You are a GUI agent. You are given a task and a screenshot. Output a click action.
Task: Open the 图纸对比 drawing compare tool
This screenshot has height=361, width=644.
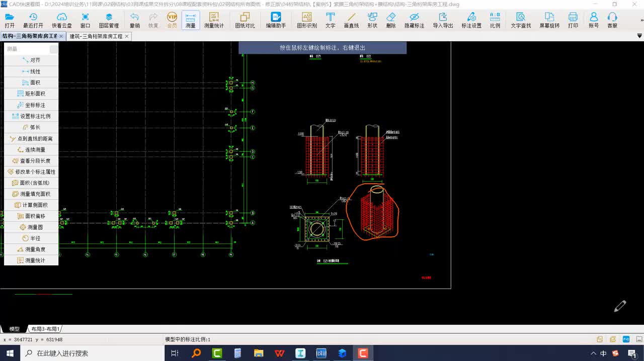point(245,20)
